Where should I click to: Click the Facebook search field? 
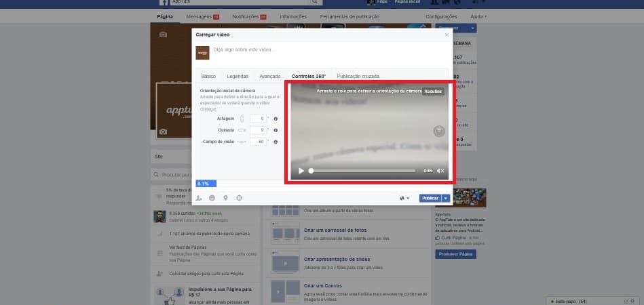tap(239, 2)
